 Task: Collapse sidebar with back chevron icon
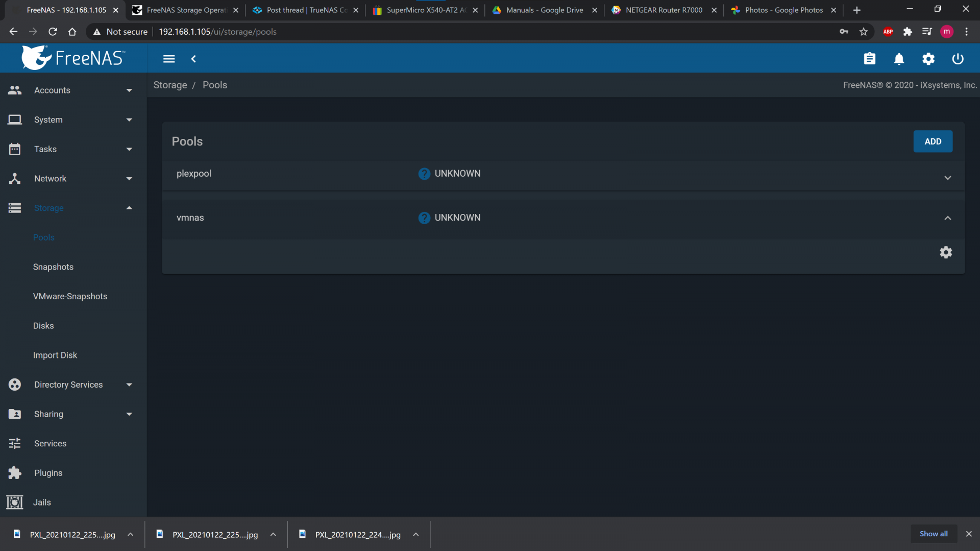pyautogui.click(x=193, y=59)
